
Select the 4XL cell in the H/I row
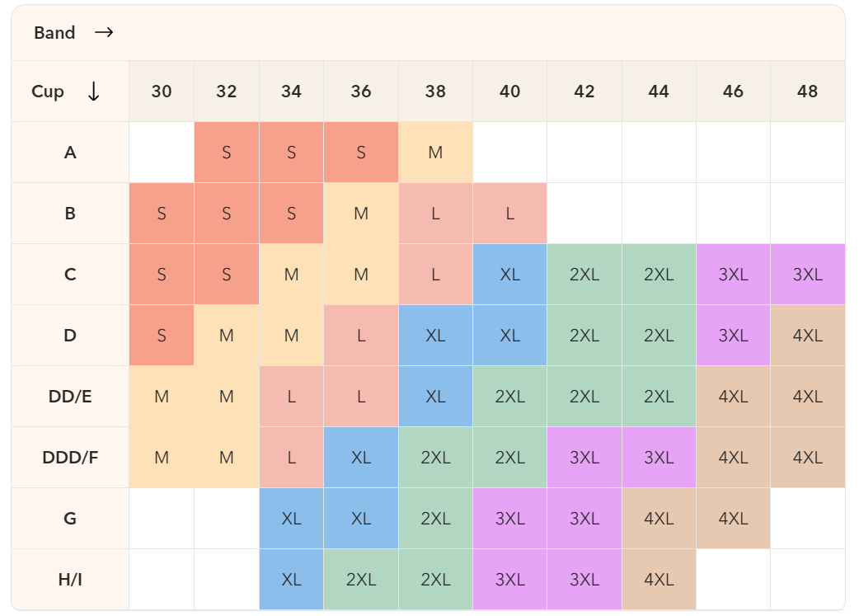pyautogui.click(x=659, y=580)
